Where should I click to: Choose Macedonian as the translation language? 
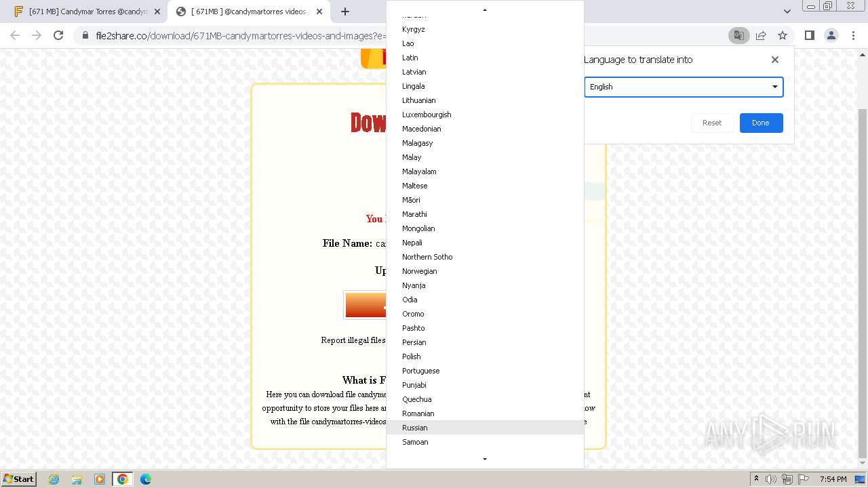485,129
